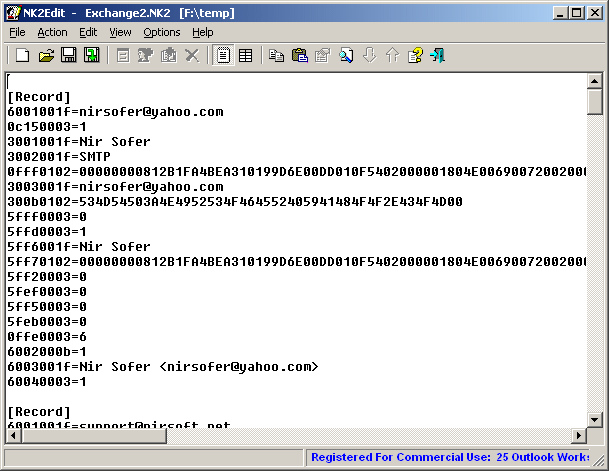Toggle the text editor view mode icon
Viewport: 609px width, 471px height.
[x=223, y=55]
